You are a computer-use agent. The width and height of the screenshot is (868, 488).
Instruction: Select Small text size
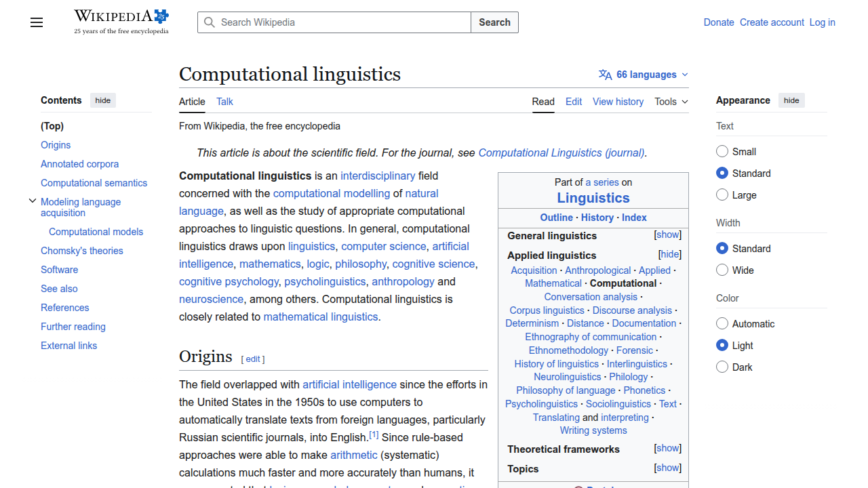(x=722, y=151)
